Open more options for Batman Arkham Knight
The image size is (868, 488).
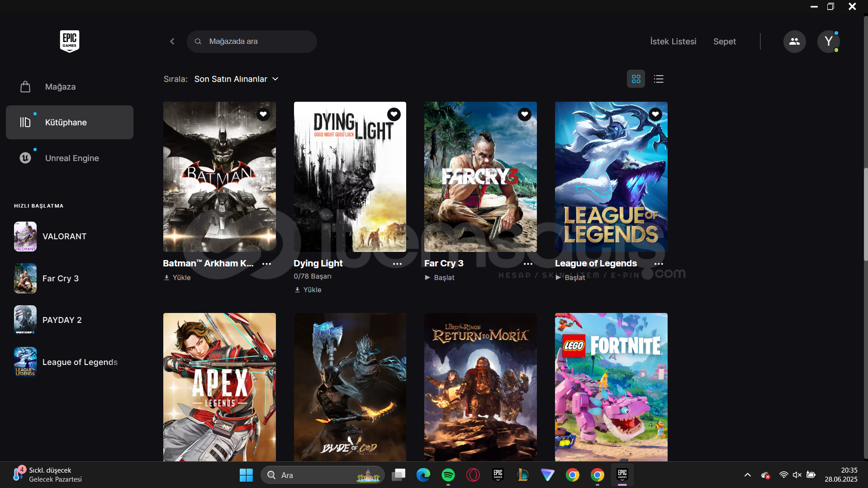(267, 264)
